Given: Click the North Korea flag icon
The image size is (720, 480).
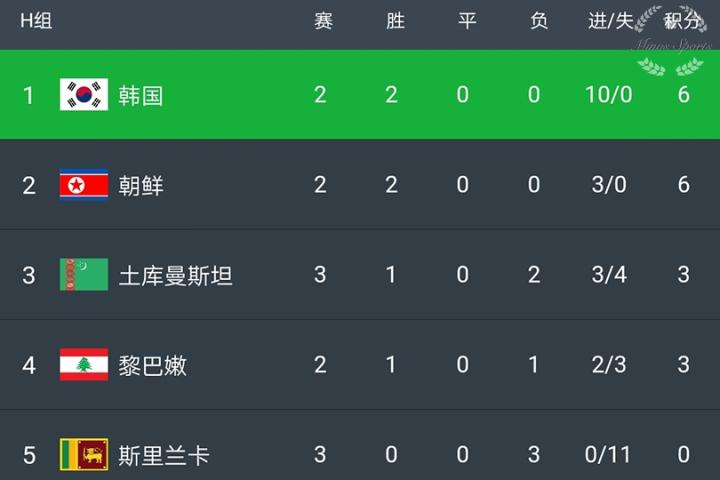Looking at the screenshot, I should click(x=84, y=185).
